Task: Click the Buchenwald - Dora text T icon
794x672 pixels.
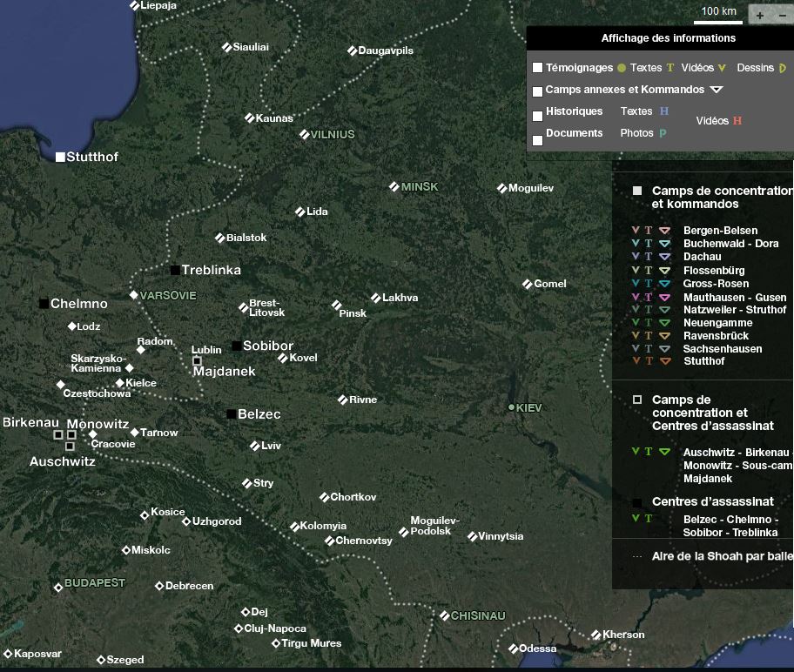Action: 649,244
